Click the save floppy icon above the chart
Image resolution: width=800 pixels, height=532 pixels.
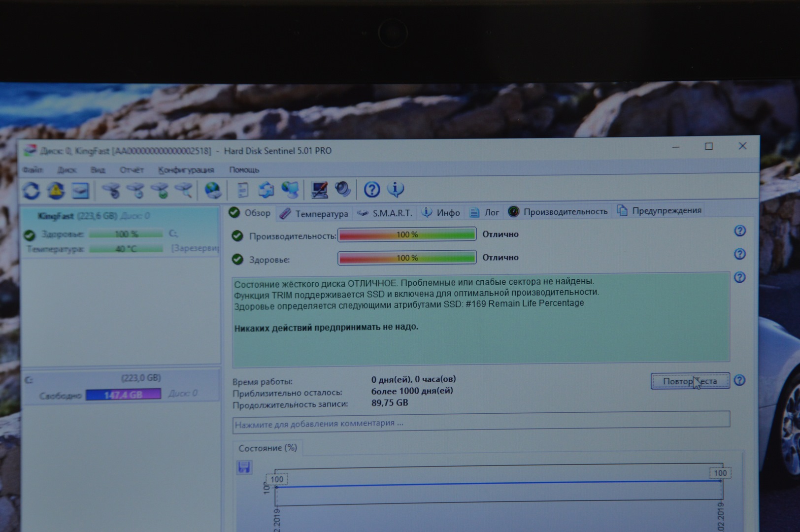[244, 467]
